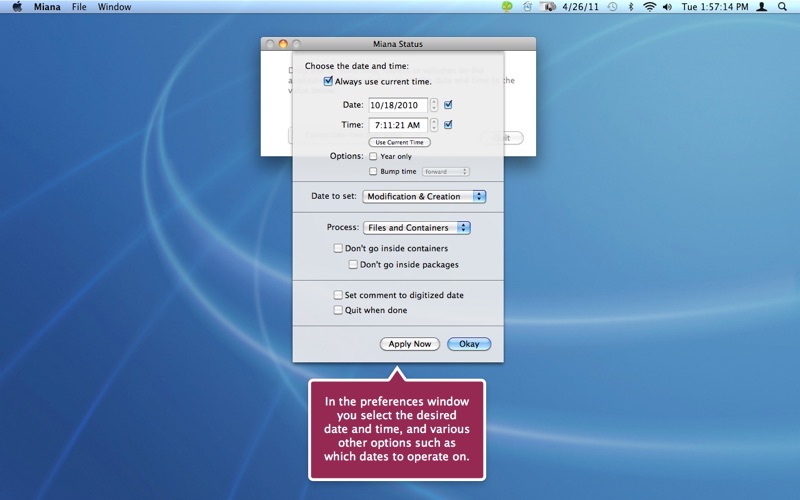Open the volume control icon

667,7
